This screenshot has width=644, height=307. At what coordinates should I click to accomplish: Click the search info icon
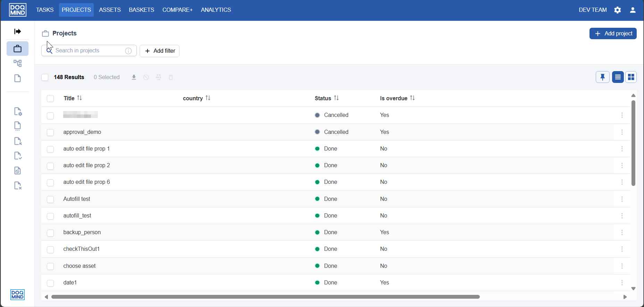point(128,51)
